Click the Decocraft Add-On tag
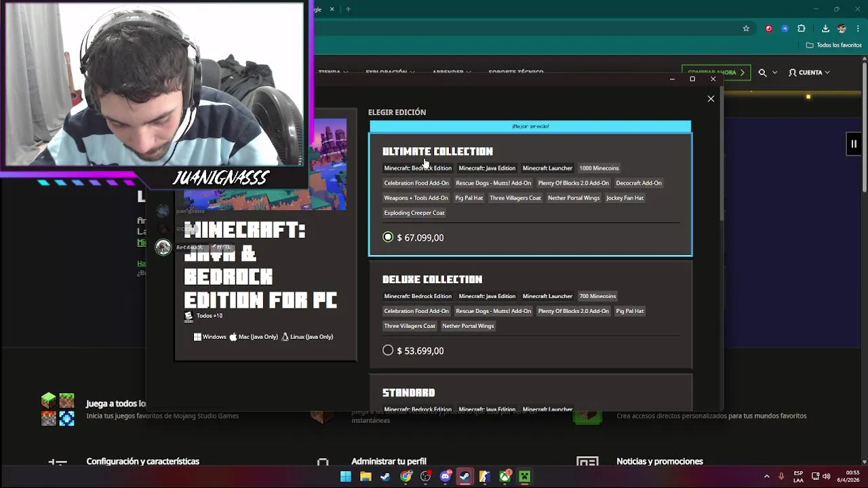Image resolution: width=868 pixels, height=488 pixels. pos(639,183)
